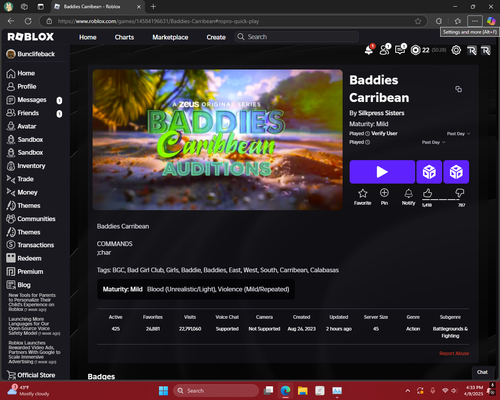Click the Roblox Search field
Image resolution: width=500 pixels, height=400 pixels.
point(297,37)
